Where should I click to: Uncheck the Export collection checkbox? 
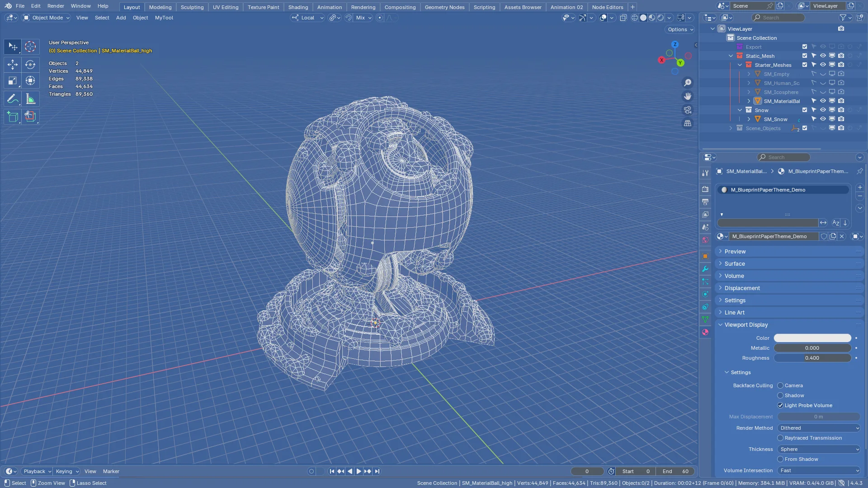(x=805, y=47)
